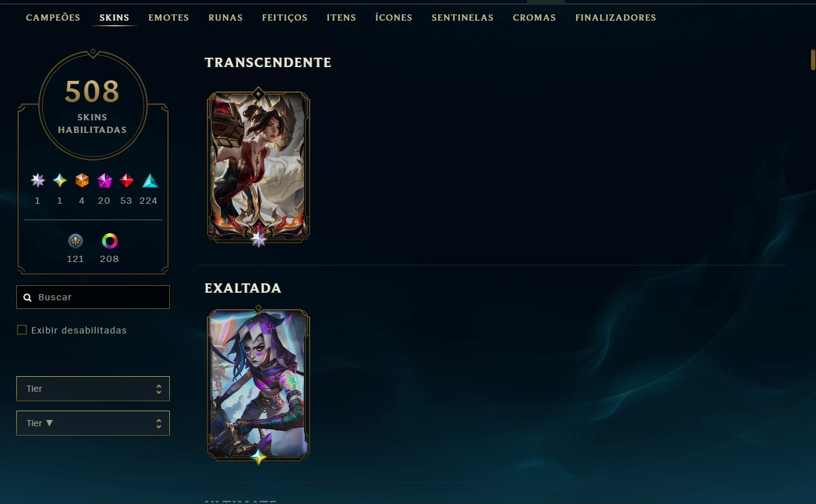Click the Transcendente tier gem icon

click(38, 181)
